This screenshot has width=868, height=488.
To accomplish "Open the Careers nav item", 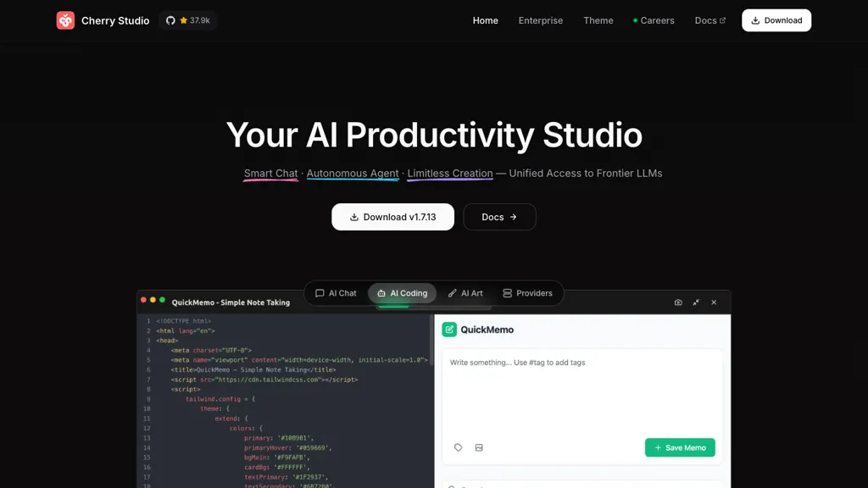I will 654,20.
